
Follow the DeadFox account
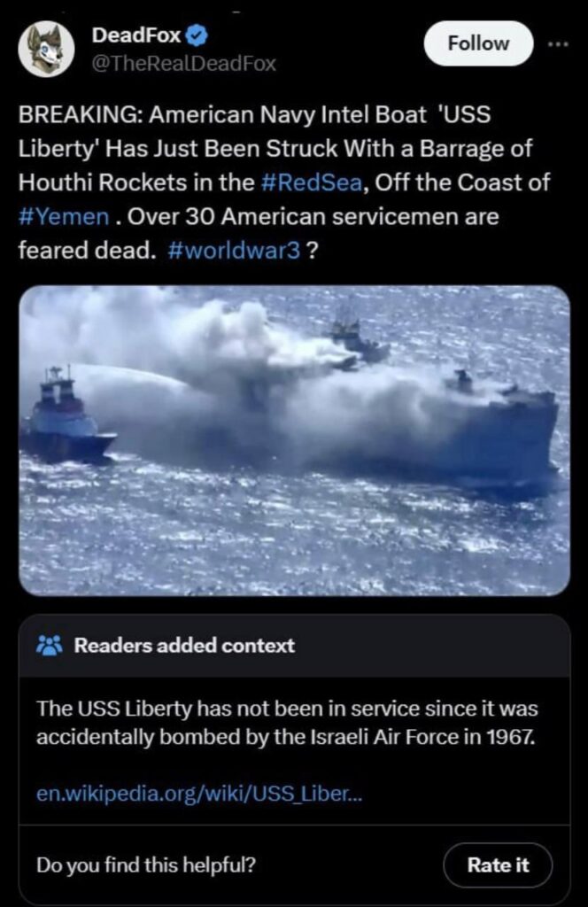click(x=479, y=43)
